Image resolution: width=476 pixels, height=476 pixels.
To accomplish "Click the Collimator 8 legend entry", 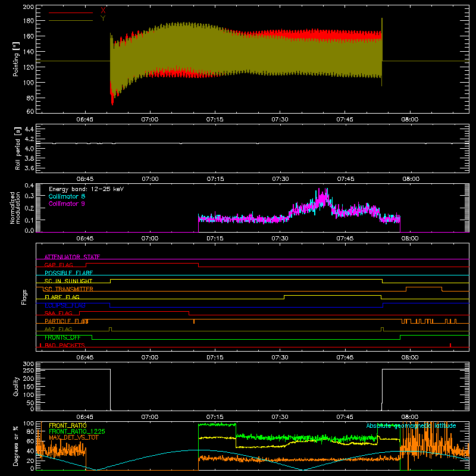I will pos(67,196).
